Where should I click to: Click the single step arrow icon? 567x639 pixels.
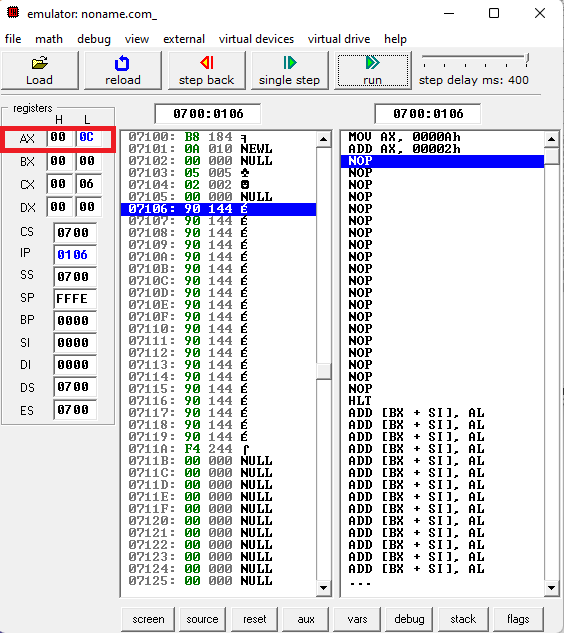tap(290, 63)
